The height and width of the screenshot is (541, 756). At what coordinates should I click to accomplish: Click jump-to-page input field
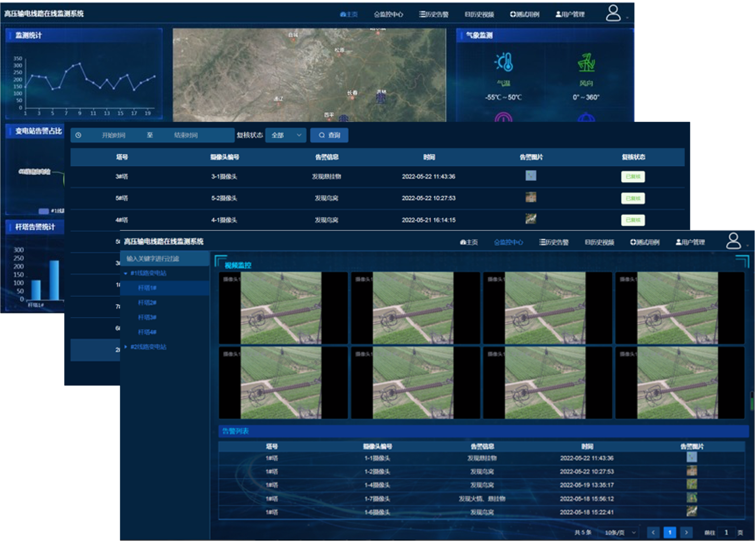(726, 533)
